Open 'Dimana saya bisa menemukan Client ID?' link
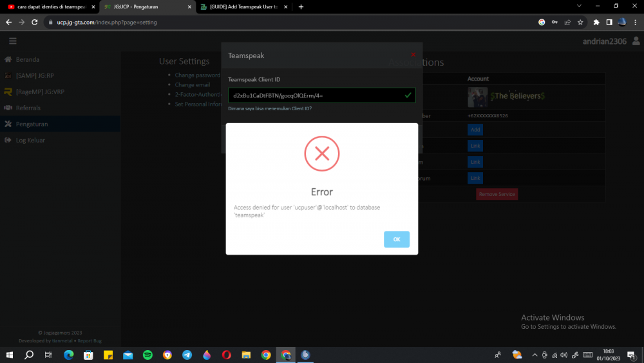Viewport: 644px width, 363px height. (x=270, y=108)
